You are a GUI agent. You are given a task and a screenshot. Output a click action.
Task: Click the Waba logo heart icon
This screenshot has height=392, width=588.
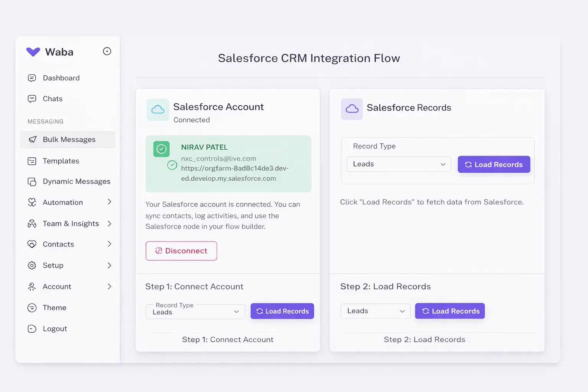click(33, 52)
